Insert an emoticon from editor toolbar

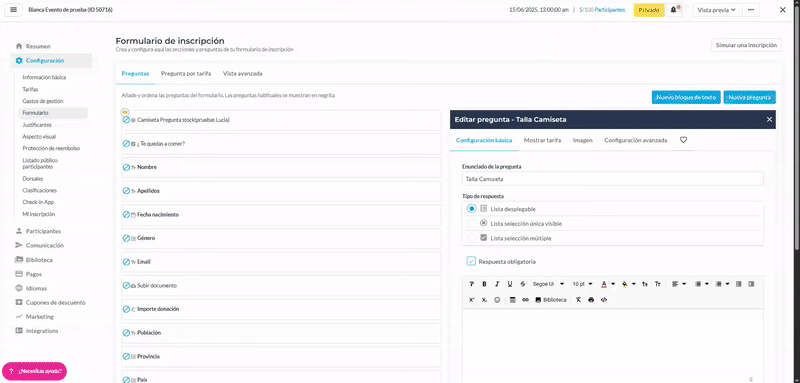[497, 300]
